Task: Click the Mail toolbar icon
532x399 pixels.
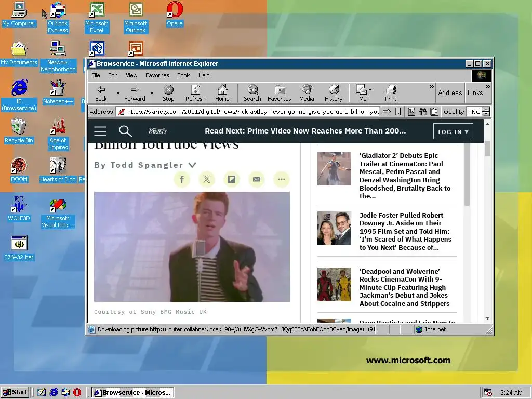Action: coord(362,93)
